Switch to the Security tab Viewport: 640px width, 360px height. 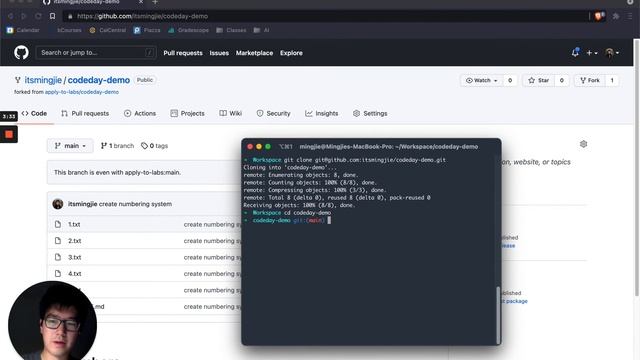[x=273, y=113]
